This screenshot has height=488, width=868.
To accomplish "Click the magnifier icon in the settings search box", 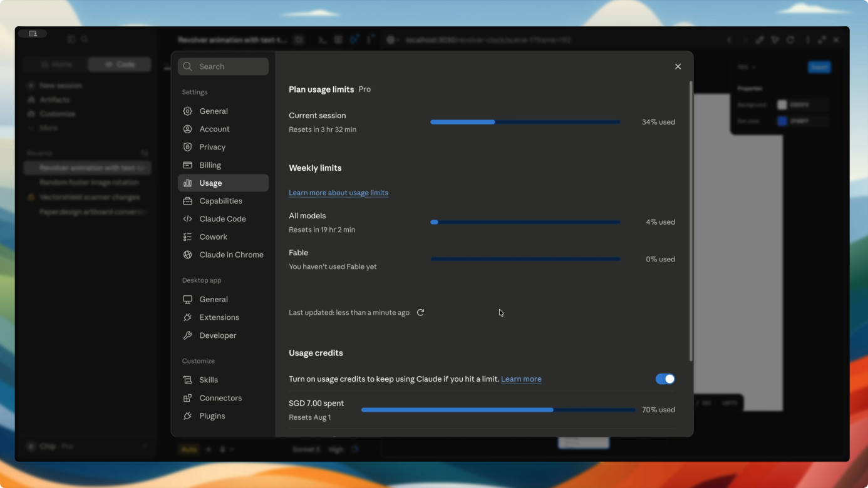I will click(x=187, y=66).
